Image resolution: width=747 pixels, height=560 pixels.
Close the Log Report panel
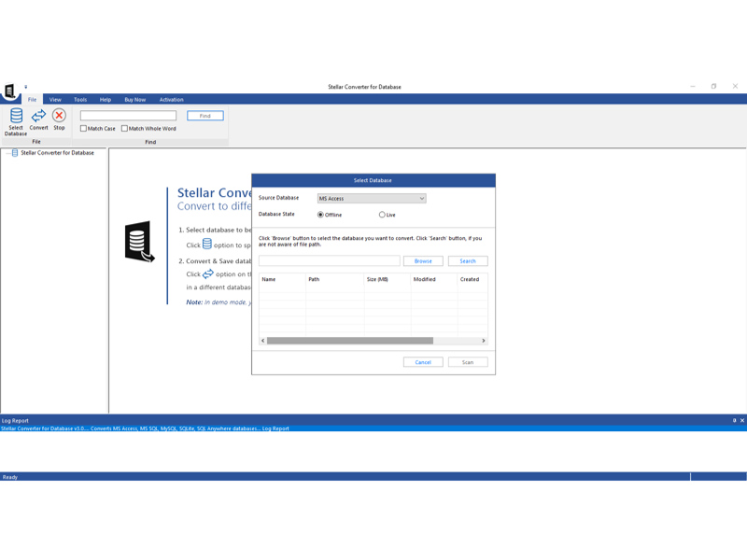pos(741,421)
